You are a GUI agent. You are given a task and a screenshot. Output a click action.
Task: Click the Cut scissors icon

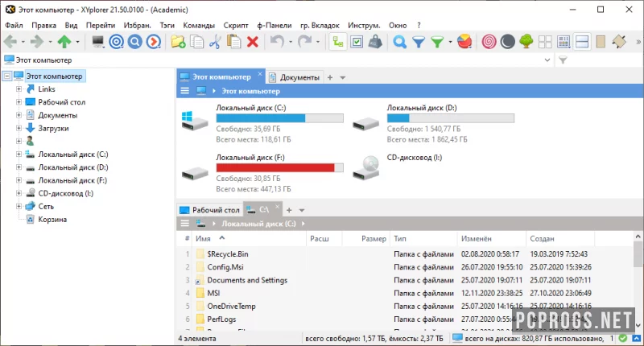[215, 42]
